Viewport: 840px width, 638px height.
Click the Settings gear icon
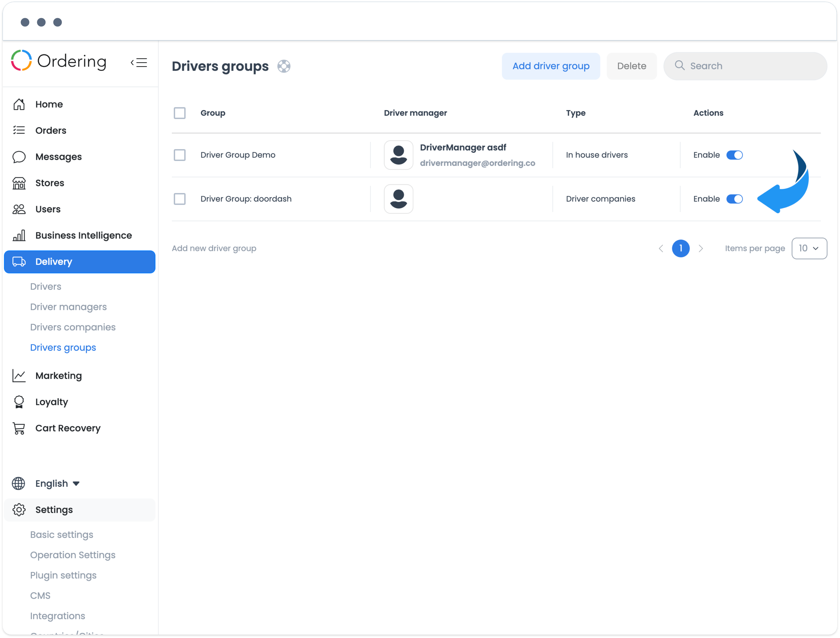tap(19, 509)
